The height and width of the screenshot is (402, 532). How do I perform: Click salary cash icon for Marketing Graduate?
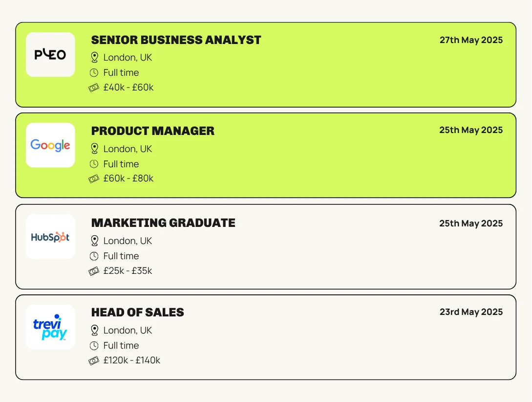click(94, 271)
